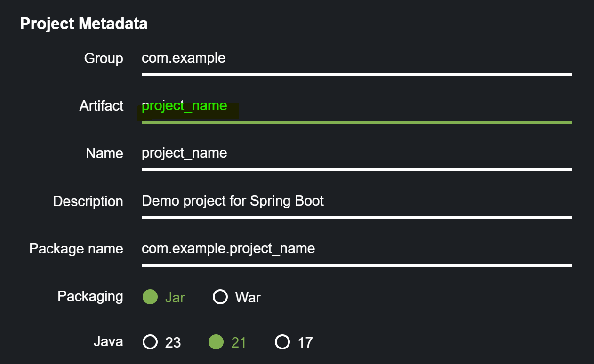Focus the Artifact text field
Image resolution: width=594 pixels, height=364 pixels.
click(x=356, y=106)
